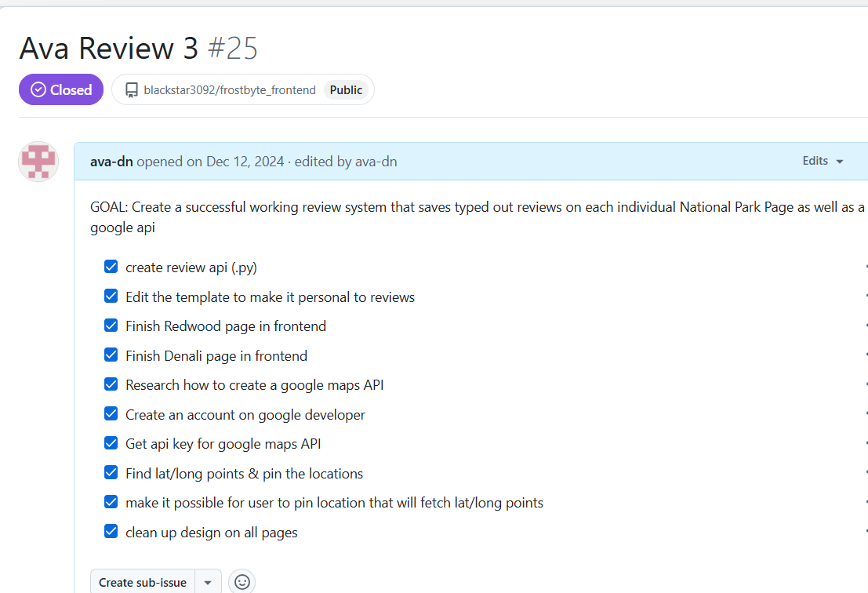868x593 pixels.
Task: Add a reaction with the smiley icon
Action: click(242, 582)
